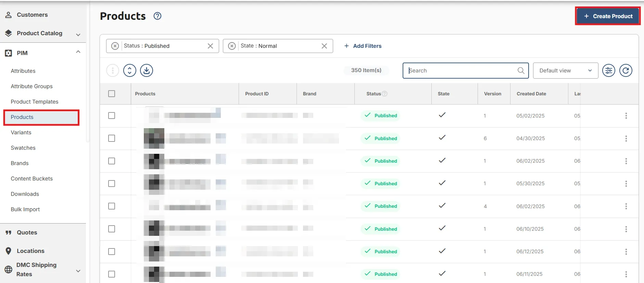Click the expand/collapse rows arrows icon
The height and width of the screenshot is (283, 644).
[130, 70]
